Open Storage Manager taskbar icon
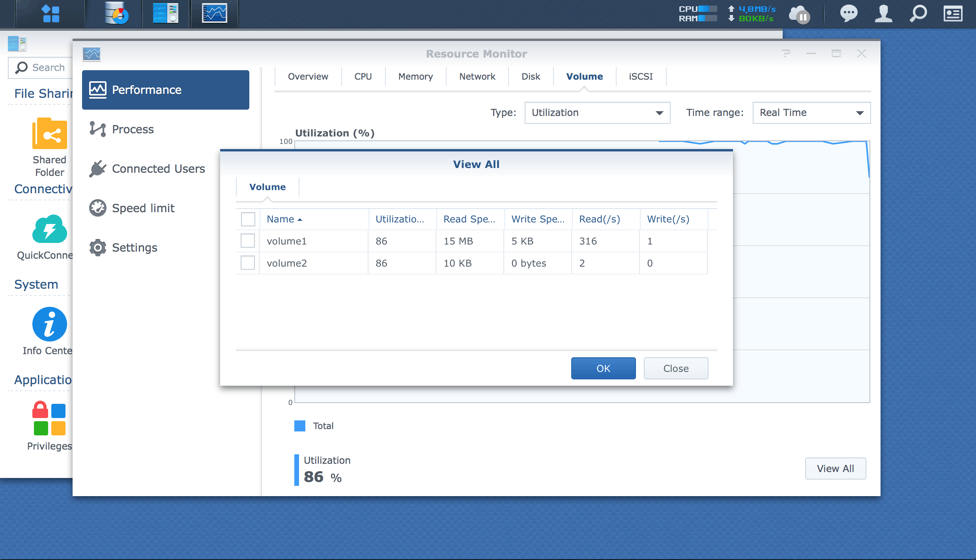 (117, 14)
